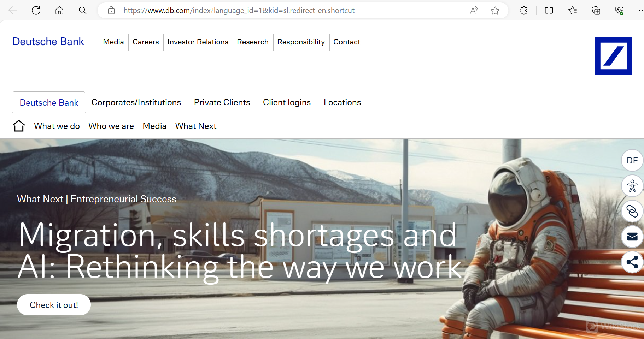
Task: Open the Responsibility link
Action: point(301,42)
